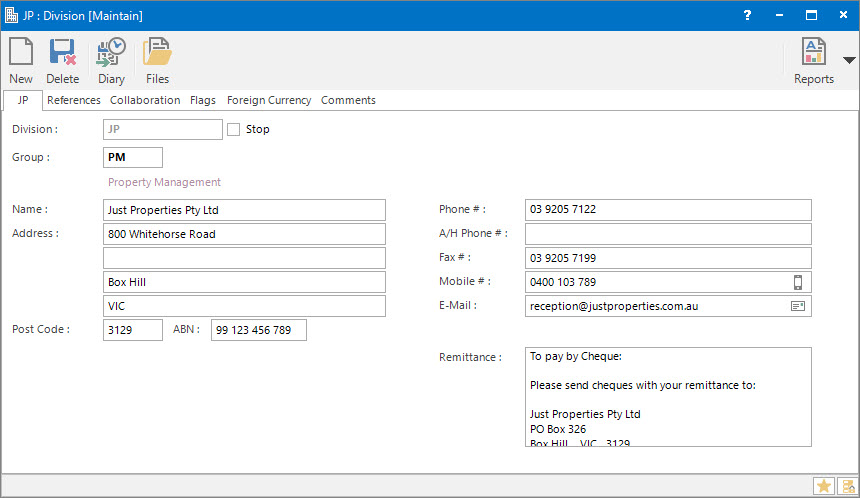Toggle the Stop checkbox
This screenshot has height=498, width=860.
(234, 129)
